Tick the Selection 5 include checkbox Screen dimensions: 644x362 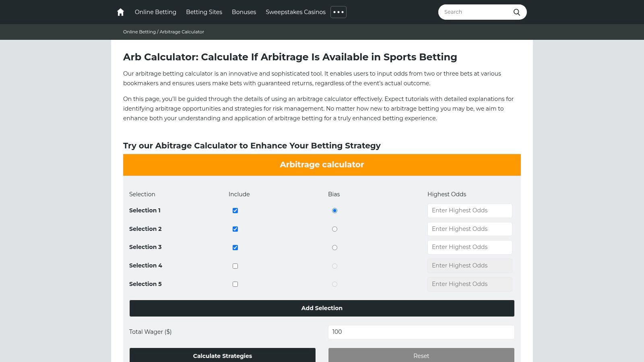point(235,284)
